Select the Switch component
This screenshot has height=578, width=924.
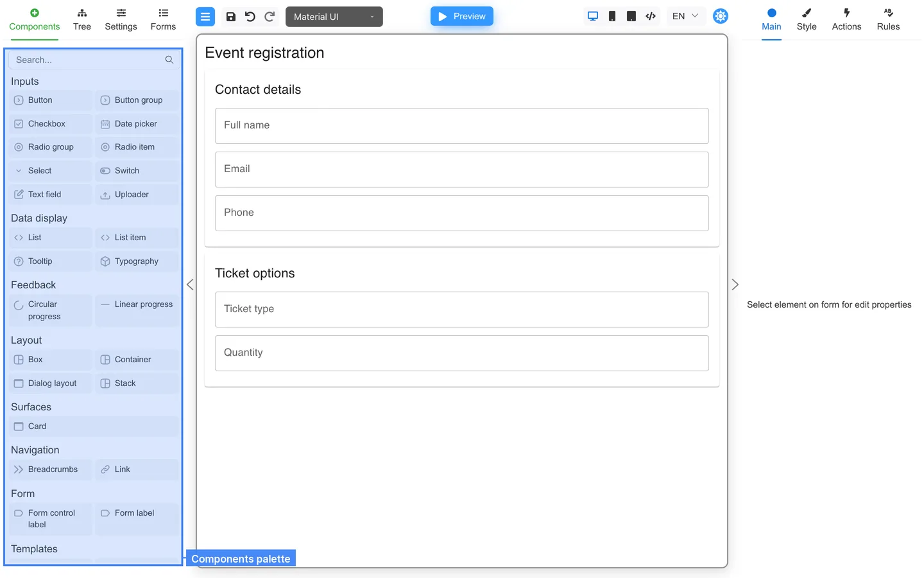click(137, 171)
